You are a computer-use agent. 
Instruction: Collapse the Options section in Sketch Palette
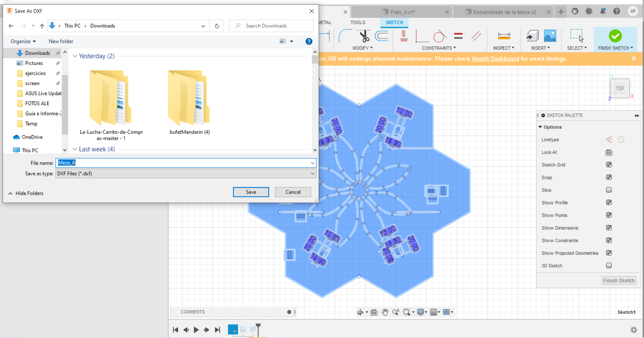(540, 127)
